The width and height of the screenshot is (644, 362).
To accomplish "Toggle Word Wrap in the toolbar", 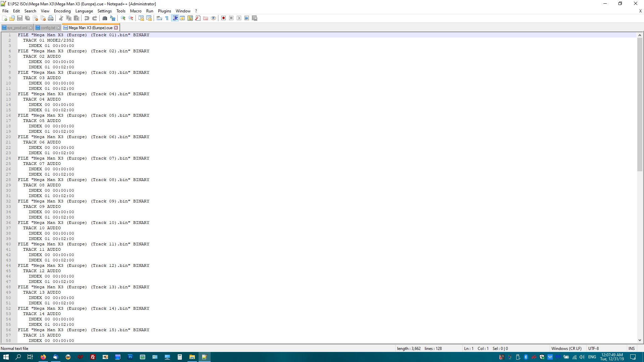I will pos(159,18).
